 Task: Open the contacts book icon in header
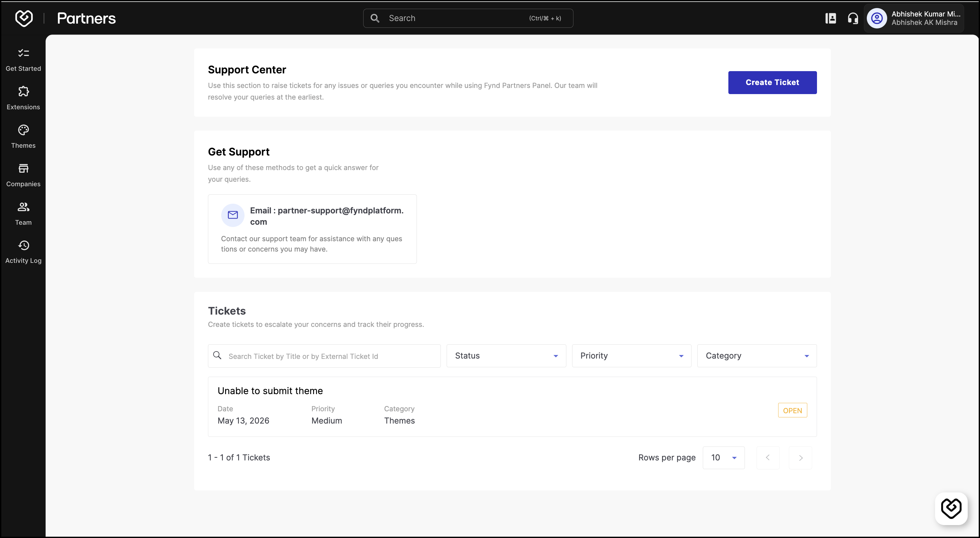[x=831, y=18]
